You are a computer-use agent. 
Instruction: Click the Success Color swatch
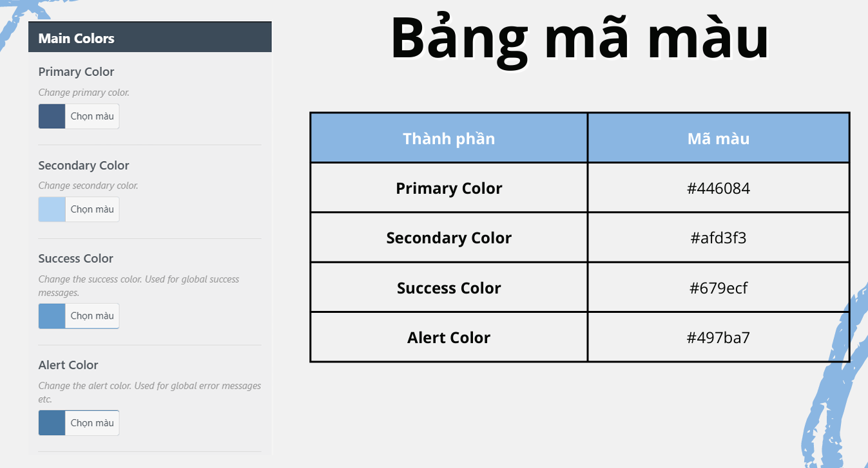pos(52,316)
